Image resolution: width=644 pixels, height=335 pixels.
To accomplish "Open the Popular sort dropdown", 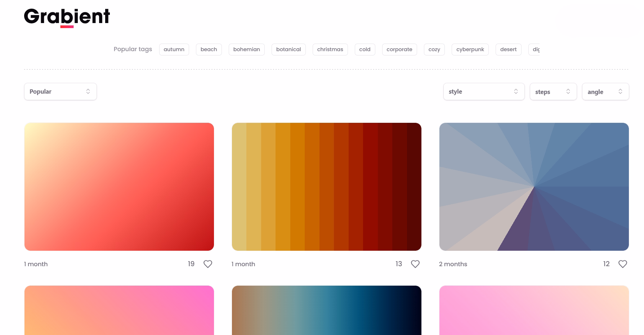I will click(x=60, y=91).
